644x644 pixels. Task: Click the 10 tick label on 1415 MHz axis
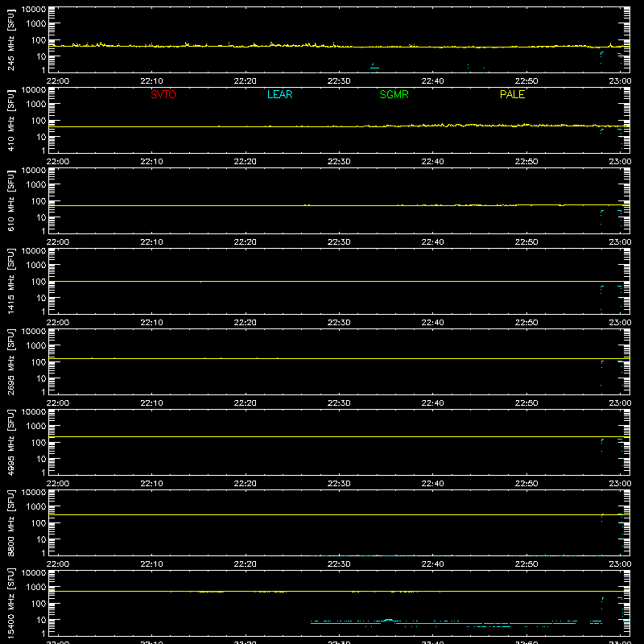41,298
